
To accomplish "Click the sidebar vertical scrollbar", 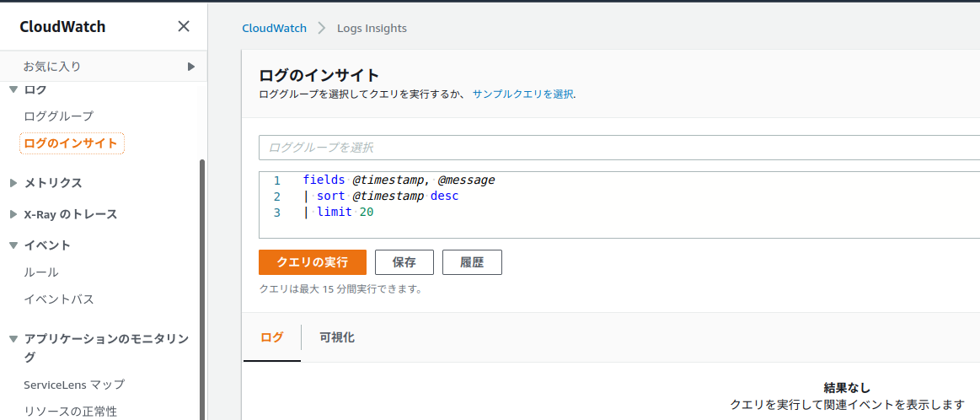I will [x=202, y=288].
